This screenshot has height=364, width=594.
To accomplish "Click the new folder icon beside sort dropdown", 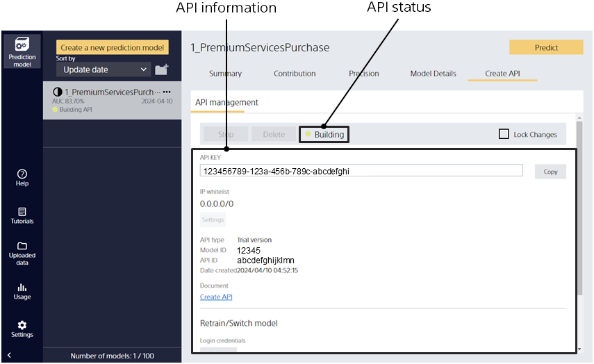I will (x=162, y=69).
